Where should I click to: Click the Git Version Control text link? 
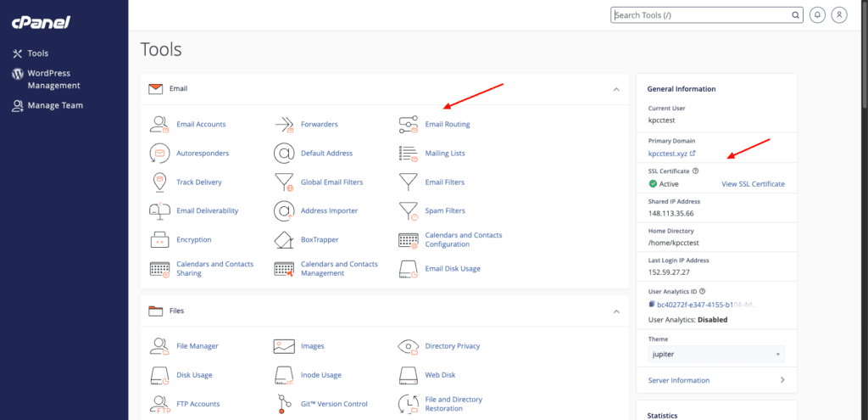[x=334, y=404]
